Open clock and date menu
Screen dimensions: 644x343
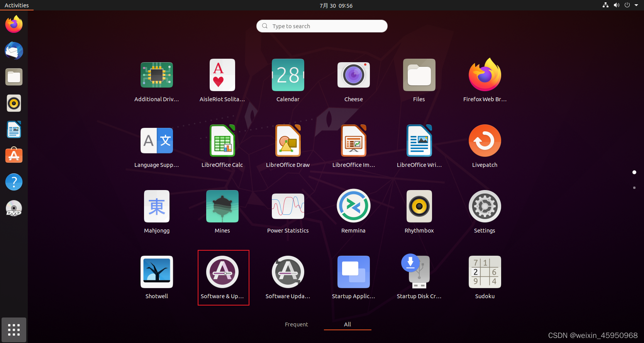coord(336,5)
